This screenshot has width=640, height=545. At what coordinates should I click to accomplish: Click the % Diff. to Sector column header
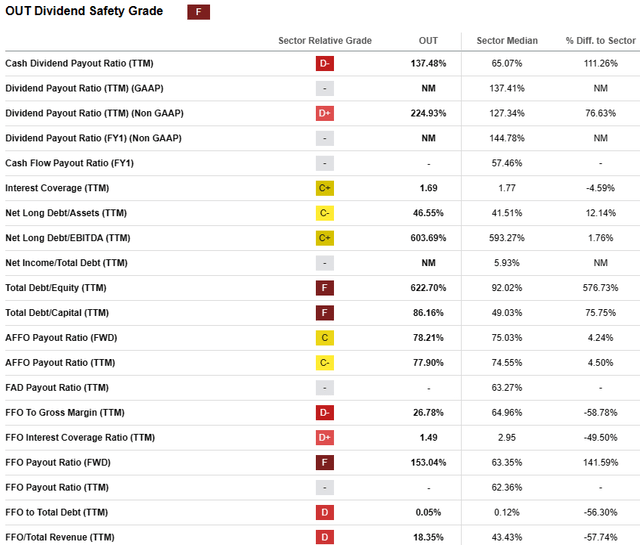point(600,41)
